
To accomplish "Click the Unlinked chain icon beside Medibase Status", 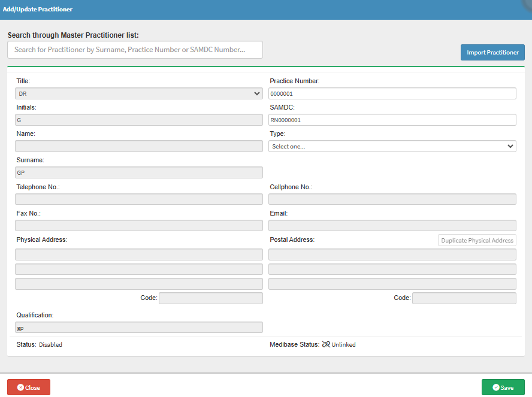I will (326, 344).
